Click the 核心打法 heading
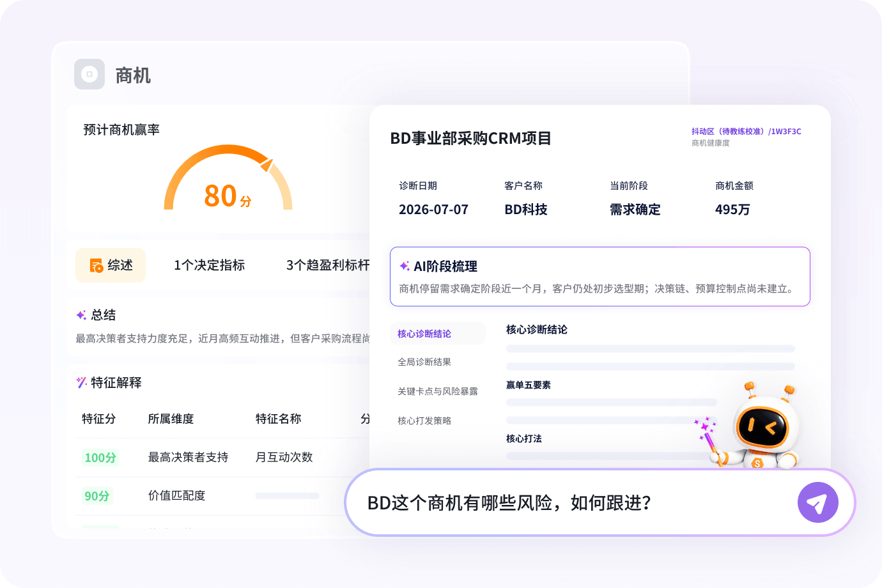This screenshot has height=588, width=882. coord(524,438)
